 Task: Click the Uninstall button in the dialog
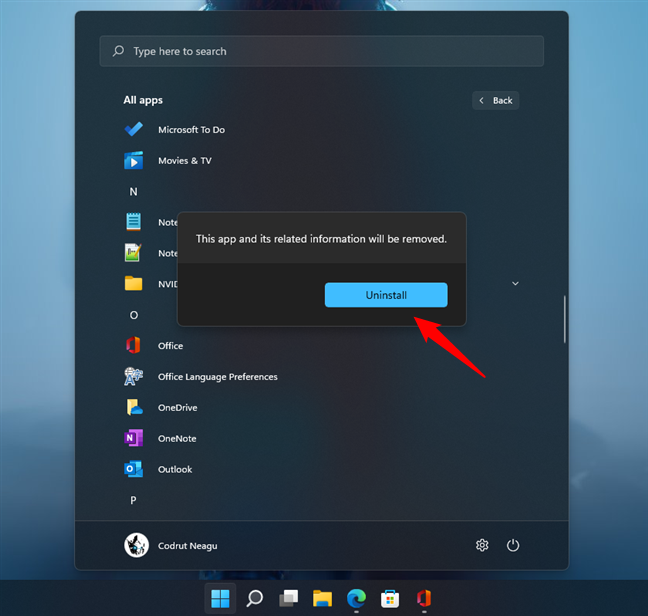386,295
